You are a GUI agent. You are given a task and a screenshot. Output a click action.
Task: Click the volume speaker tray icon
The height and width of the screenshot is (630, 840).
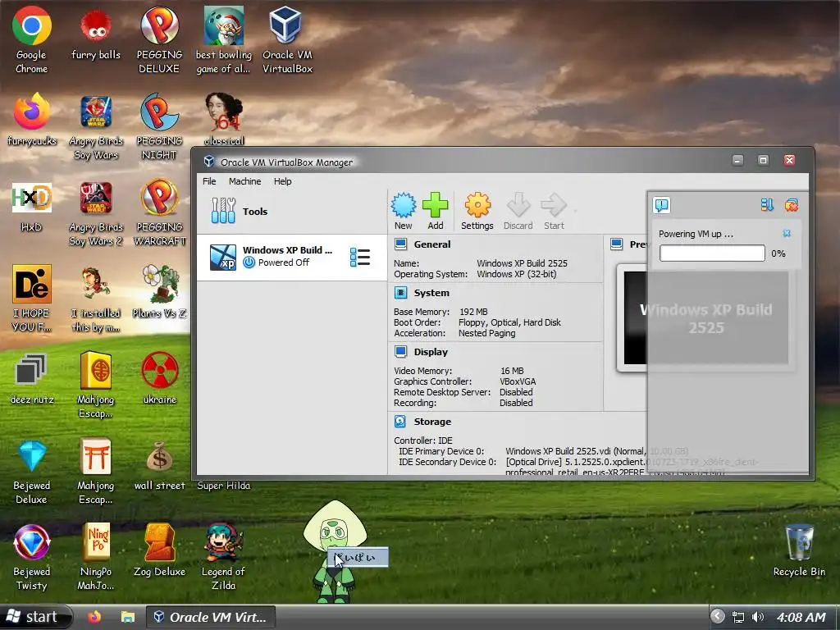757,617
